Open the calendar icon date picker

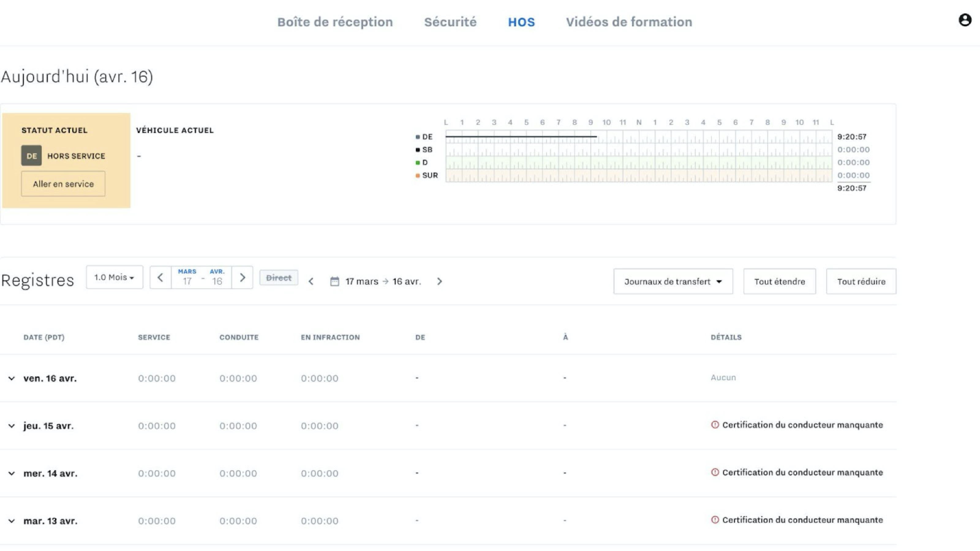pyautogui.click(x=334, y=281)
